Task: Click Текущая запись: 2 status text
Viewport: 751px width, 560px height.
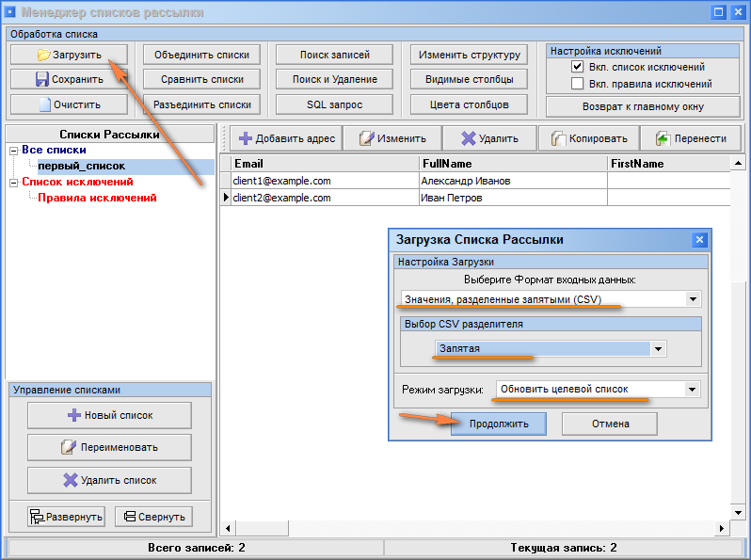Action: (x=564, y=548)
